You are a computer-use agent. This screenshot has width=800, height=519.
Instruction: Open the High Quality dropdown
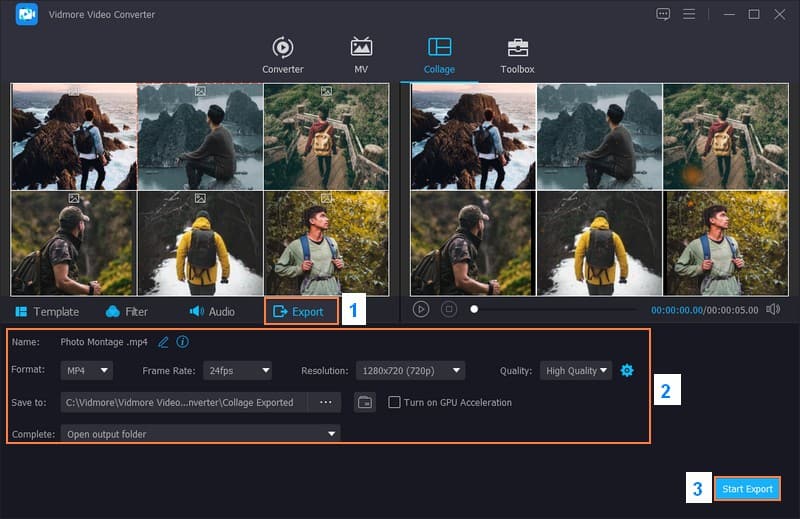(576, 371)
